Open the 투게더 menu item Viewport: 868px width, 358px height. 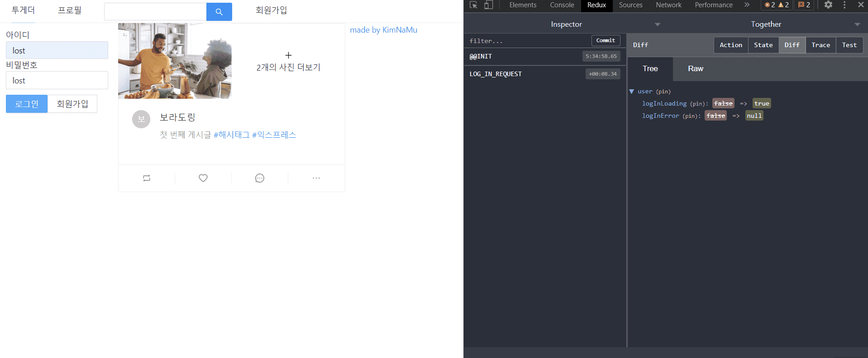(x=23, y=10)
